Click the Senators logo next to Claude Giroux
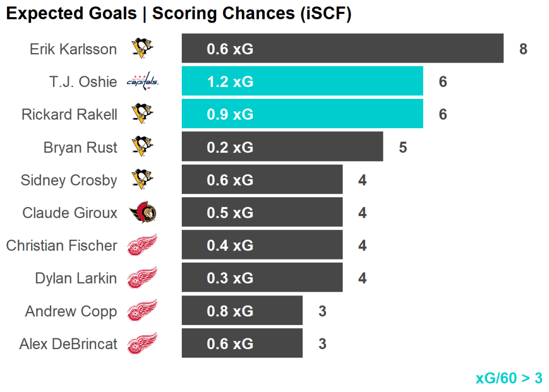 point(143,213)
